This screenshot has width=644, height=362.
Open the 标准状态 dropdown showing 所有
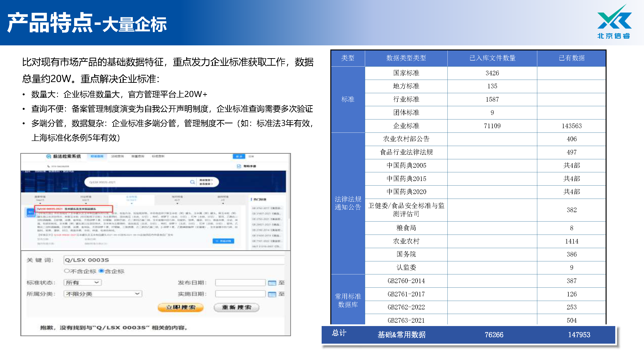(83, 283)
